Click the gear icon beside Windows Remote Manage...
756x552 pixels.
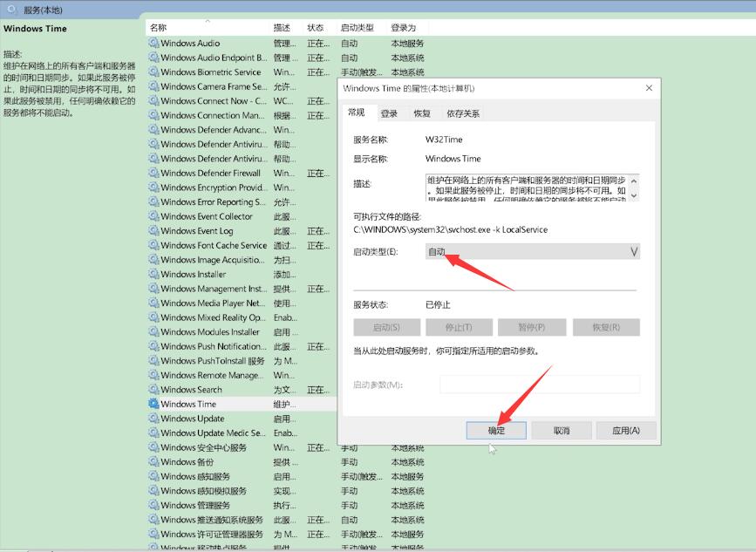point(153,375)
